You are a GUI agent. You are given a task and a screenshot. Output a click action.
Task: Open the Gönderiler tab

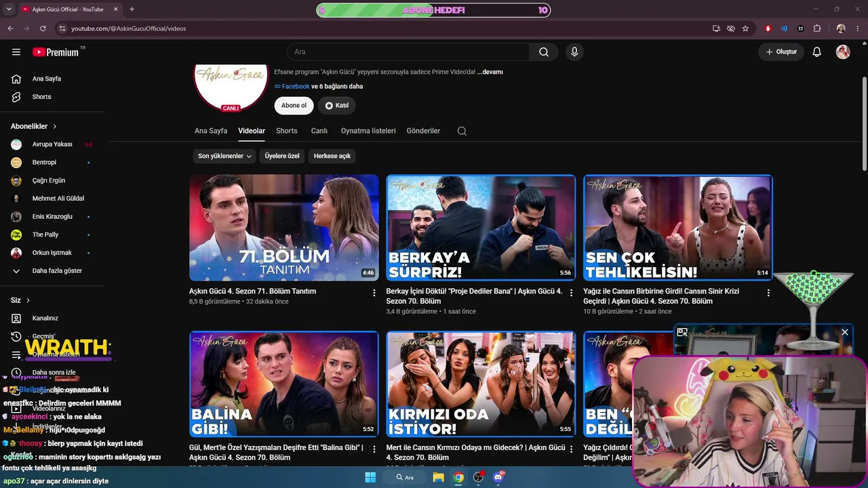point(423,131)
